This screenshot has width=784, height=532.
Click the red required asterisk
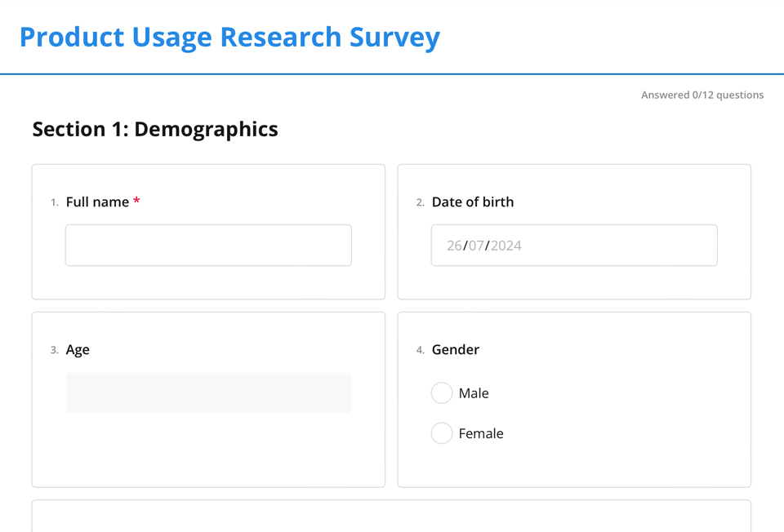(136, 201)
